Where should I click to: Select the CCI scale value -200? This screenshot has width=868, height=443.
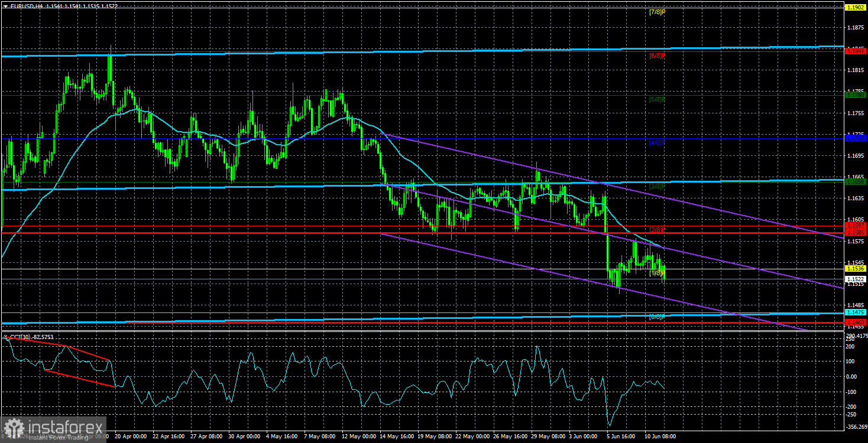click(852, 407)
